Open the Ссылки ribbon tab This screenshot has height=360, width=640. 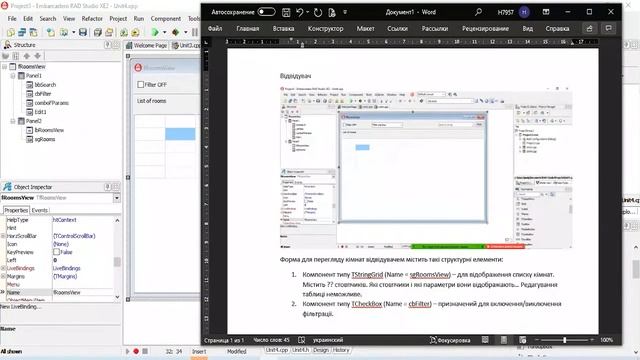(398, 29)
